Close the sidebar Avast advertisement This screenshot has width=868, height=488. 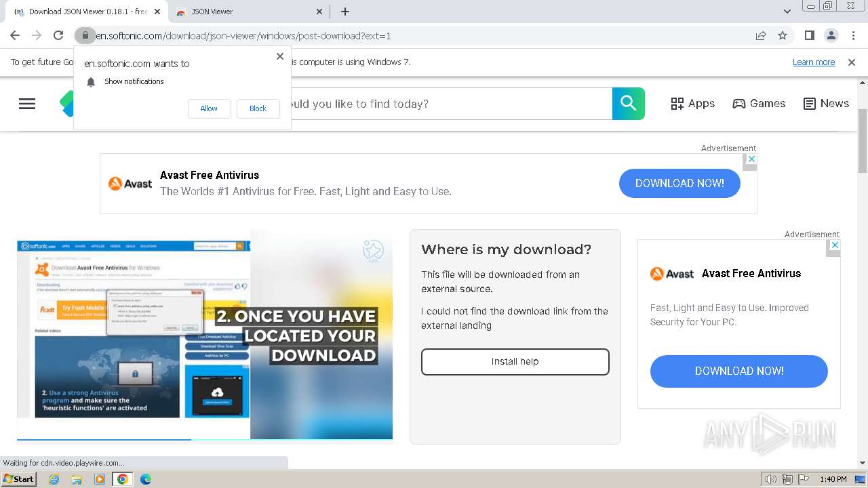(835, 245)
